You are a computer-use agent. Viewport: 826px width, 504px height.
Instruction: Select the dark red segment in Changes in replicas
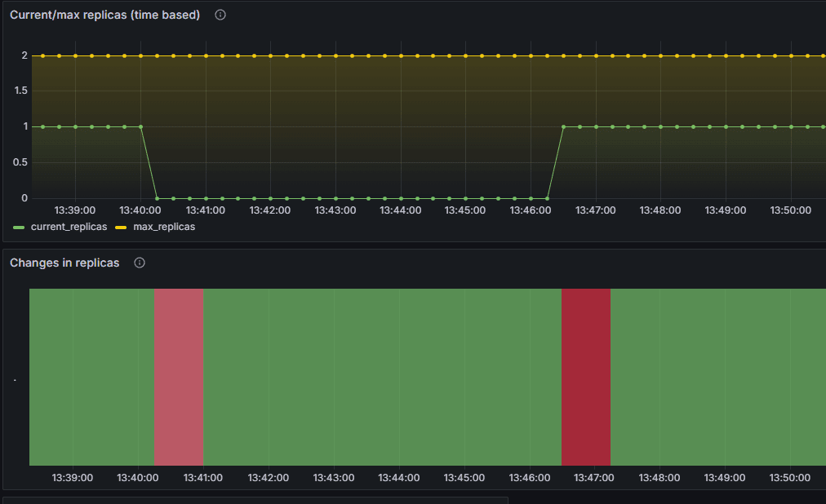pos(585,377)
